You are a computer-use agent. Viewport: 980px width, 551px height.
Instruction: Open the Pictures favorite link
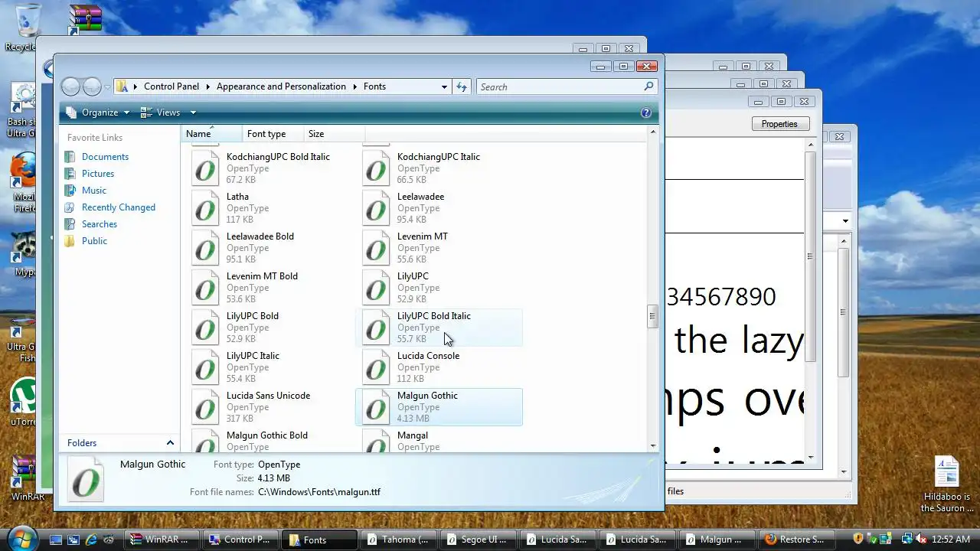(98, 174)
